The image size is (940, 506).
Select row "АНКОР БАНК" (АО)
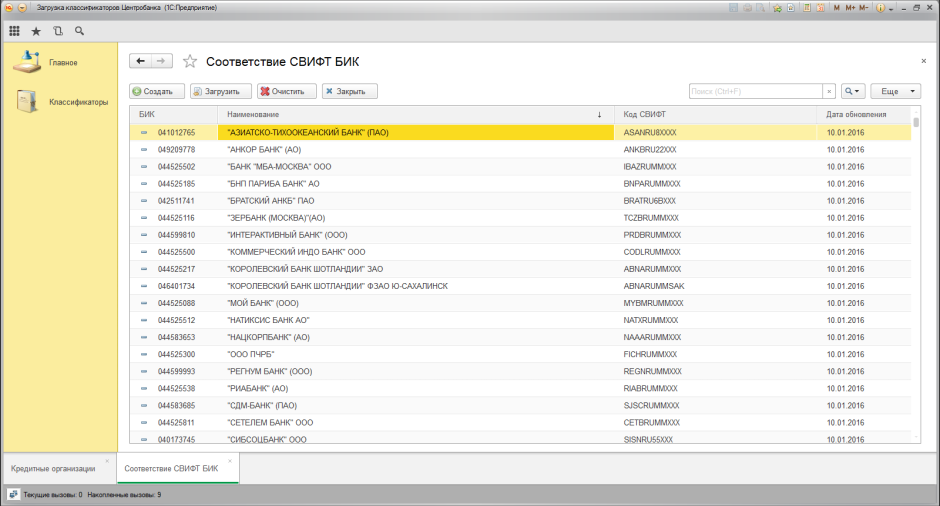coord(520,149)
